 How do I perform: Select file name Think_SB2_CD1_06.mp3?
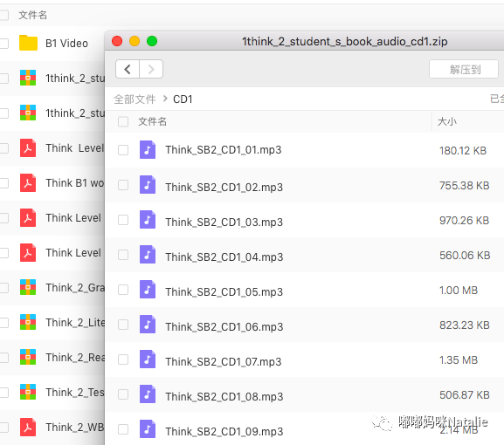tap(224, 327)
